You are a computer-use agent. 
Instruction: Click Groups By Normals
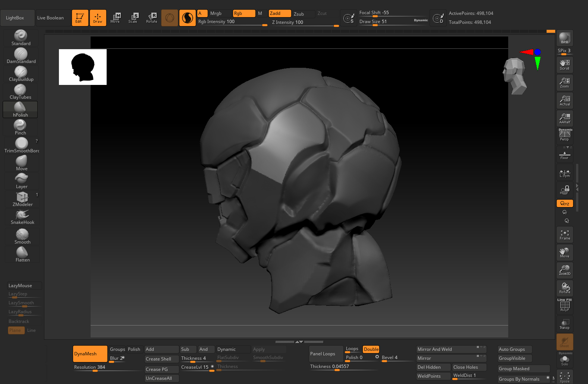coord(524,379)
